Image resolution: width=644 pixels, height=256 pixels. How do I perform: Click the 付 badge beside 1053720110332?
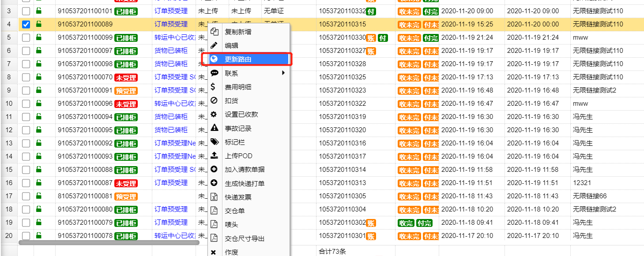[x=371, y=11]
